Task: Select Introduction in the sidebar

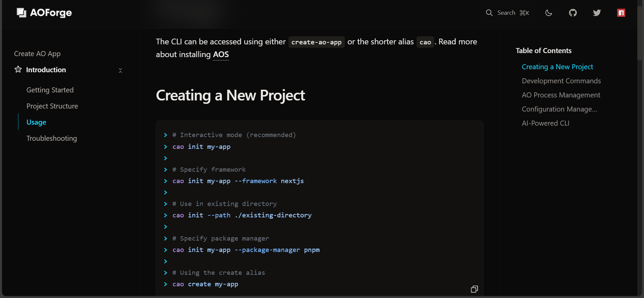Action: click(46, 70)
